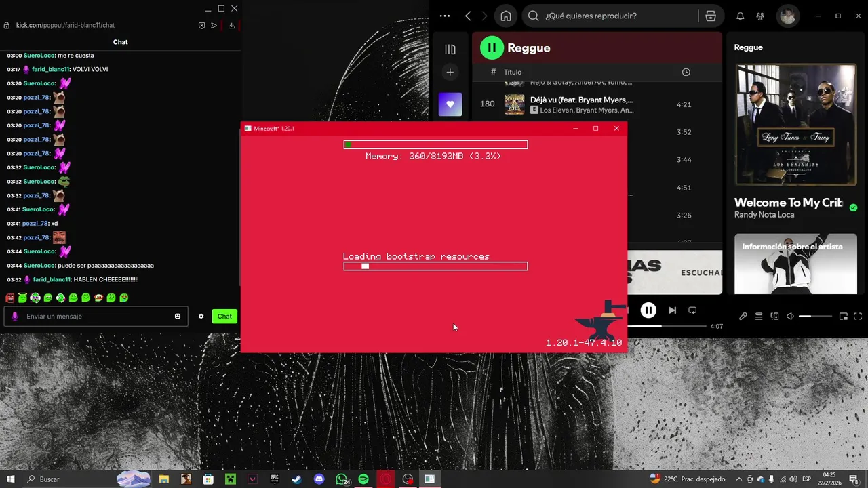Open Liked Songs in Spotify sidebar
Screen dimensions: 868x488
[450, 104]
